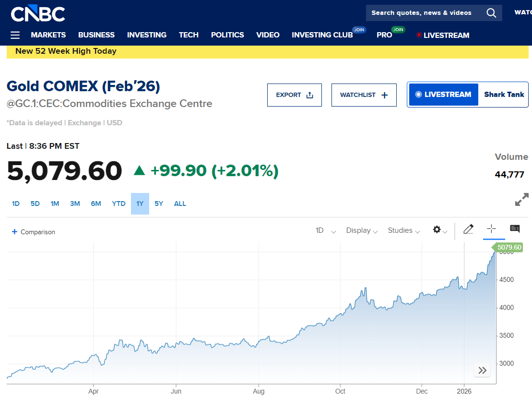Open chart annotations comment icon
This screenshot has width=532, height=396.
tap(515, 229)
